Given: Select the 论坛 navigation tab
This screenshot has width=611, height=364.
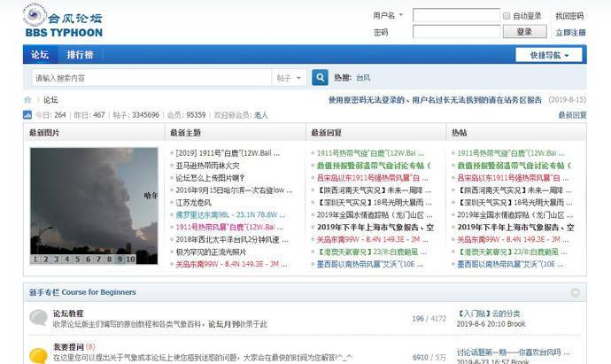Looking at the screenshot, I should click(40, 55).
